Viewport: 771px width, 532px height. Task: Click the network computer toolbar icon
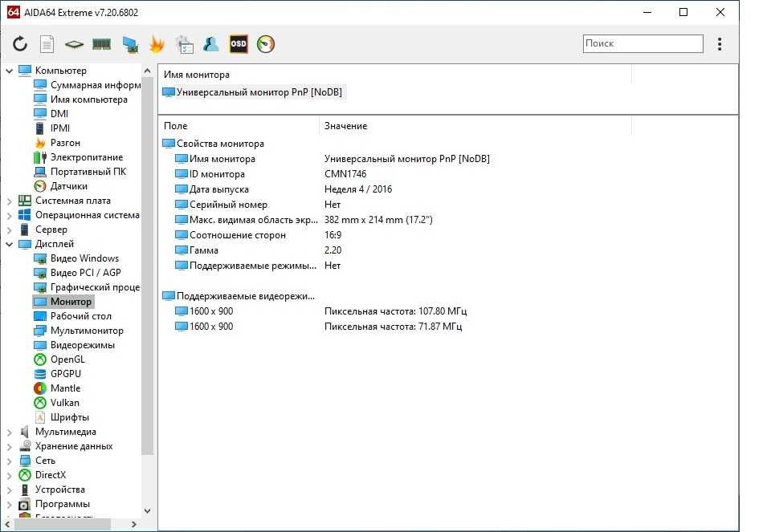130,45
